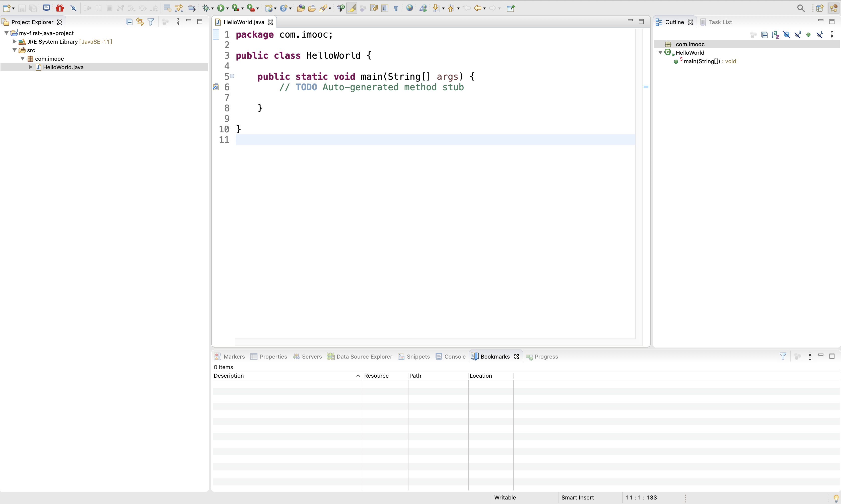
Task: Open dropdown arrow beside Coverage icon
Action: click(242, 9)
